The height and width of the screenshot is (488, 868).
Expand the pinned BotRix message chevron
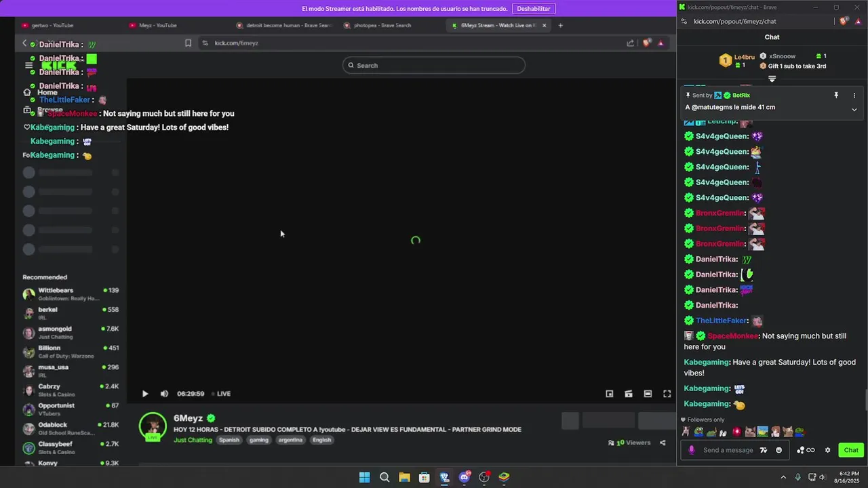coord(854,109)
